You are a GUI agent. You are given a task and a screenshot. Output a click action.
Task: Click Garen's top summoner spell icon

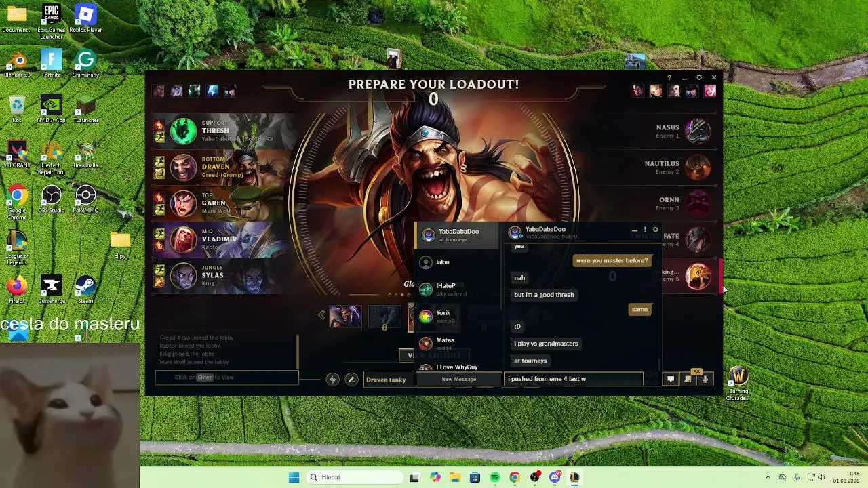(159, 198)
